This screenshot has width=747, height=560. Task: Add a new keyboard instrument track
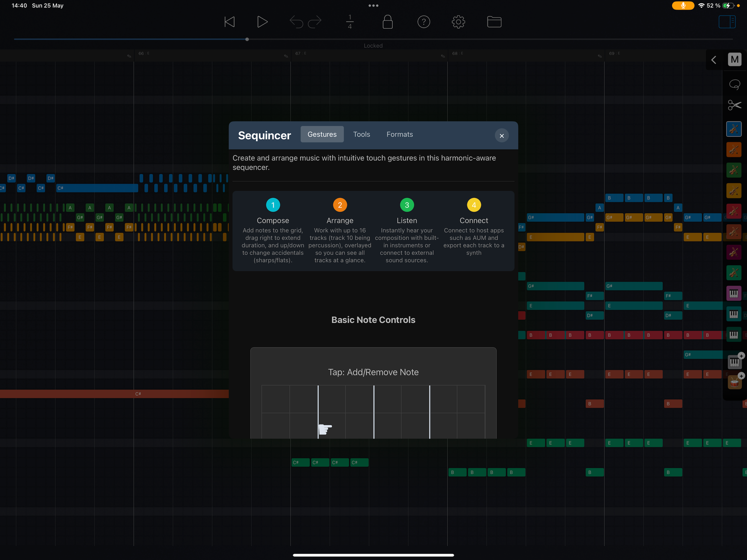[x=735, y=361]
